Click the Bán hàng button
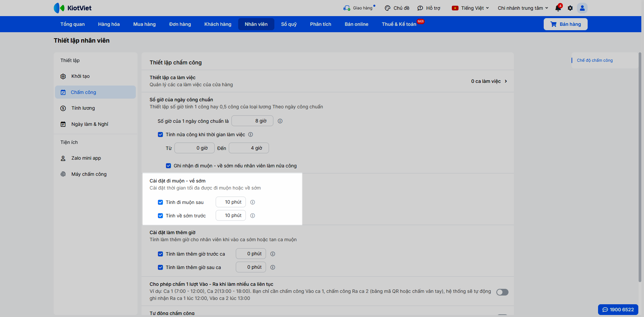This screenshot has height=317, width=644. pos(566,24)
